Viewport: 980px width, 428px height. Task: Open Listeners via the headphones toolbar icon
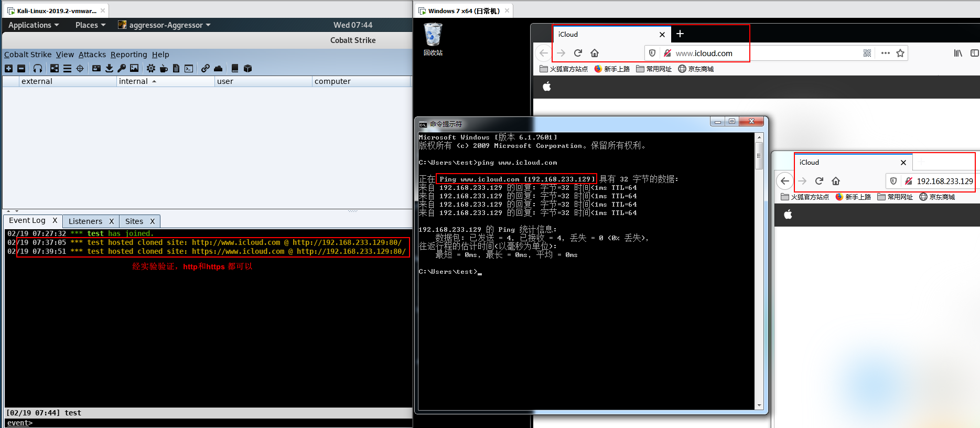coord(38,68)
